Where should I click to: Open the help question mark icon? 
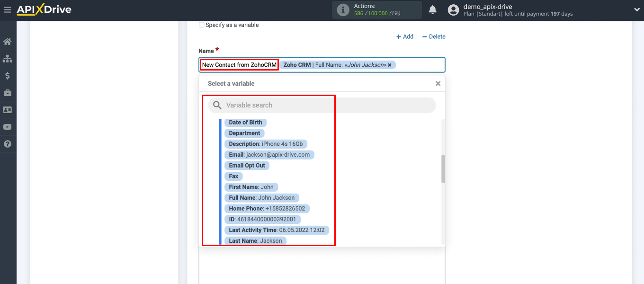(8, 143)
